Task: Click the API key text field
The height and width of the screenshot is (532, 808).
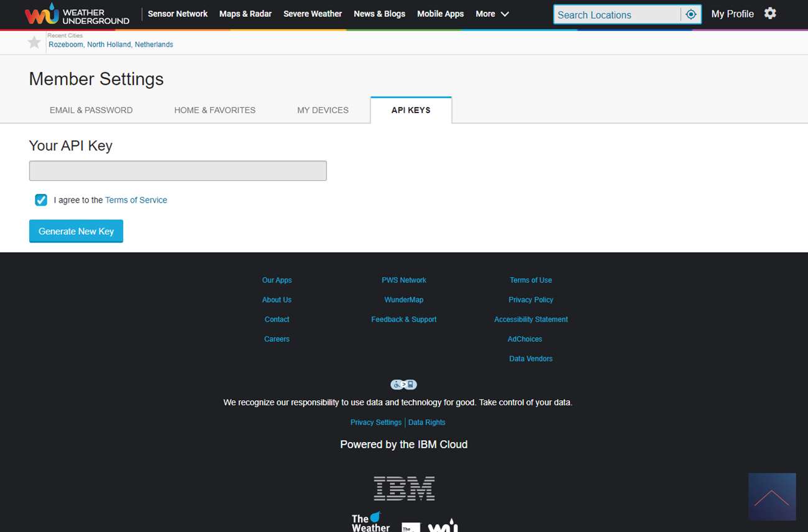Action: point(178,171)
